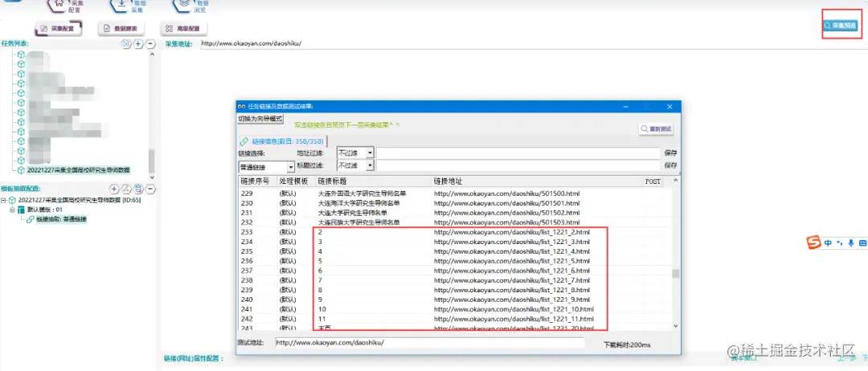Click the link icon beside 链接抽取: 普通链接
Image resolution: width=868 pixels, height=371 pixels.
pyautogui.click(x=31, y=219)
